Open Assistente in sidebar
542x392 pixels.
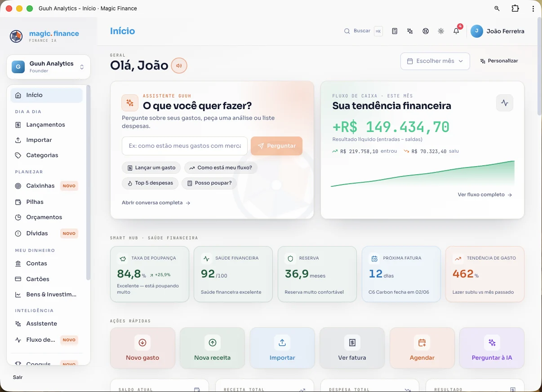click(x=47, y=324)
